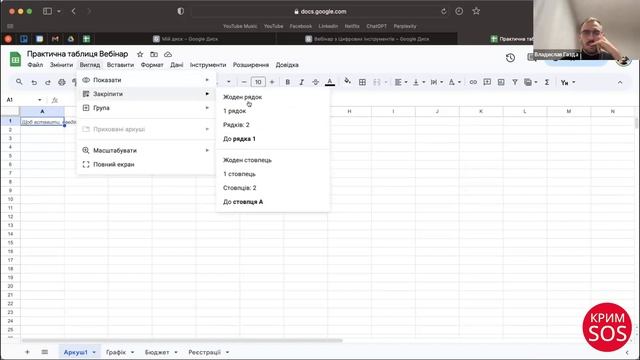Viewport: 640px width, 360px height.
Task: Open the functions sigma icon
Action: 547,82
